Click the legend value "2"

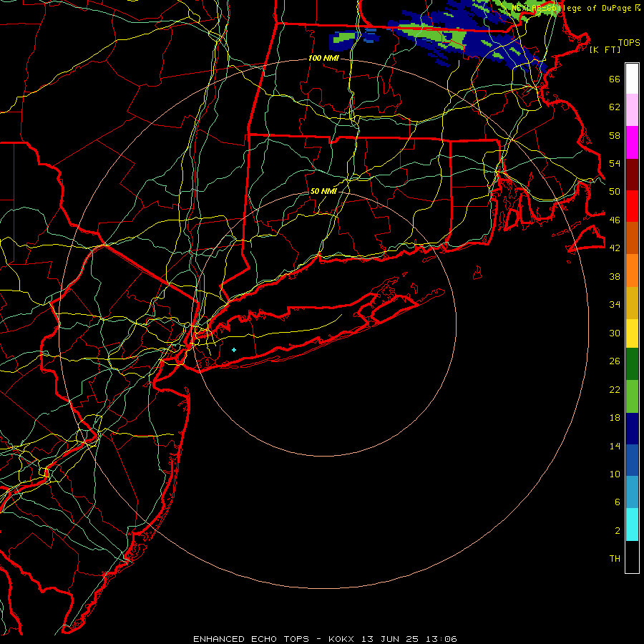click(617, 531)
